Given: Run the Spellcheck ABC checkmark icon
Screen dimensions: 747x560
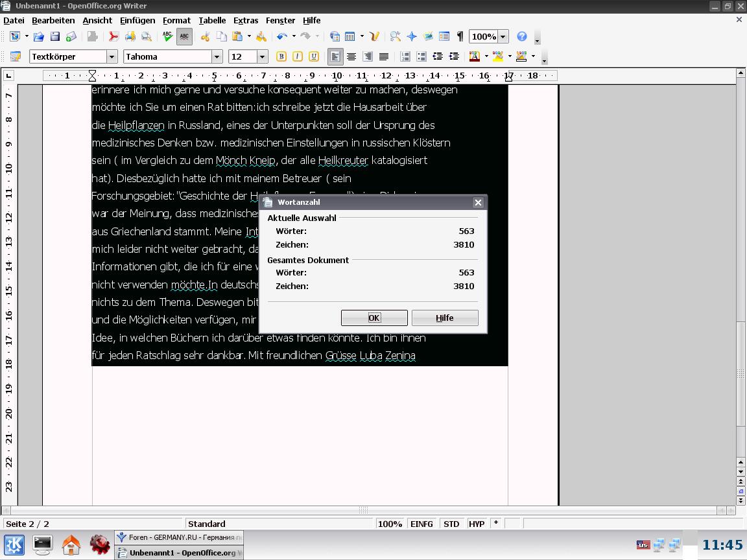Looking at the screenshot, I should click(167, 37).
